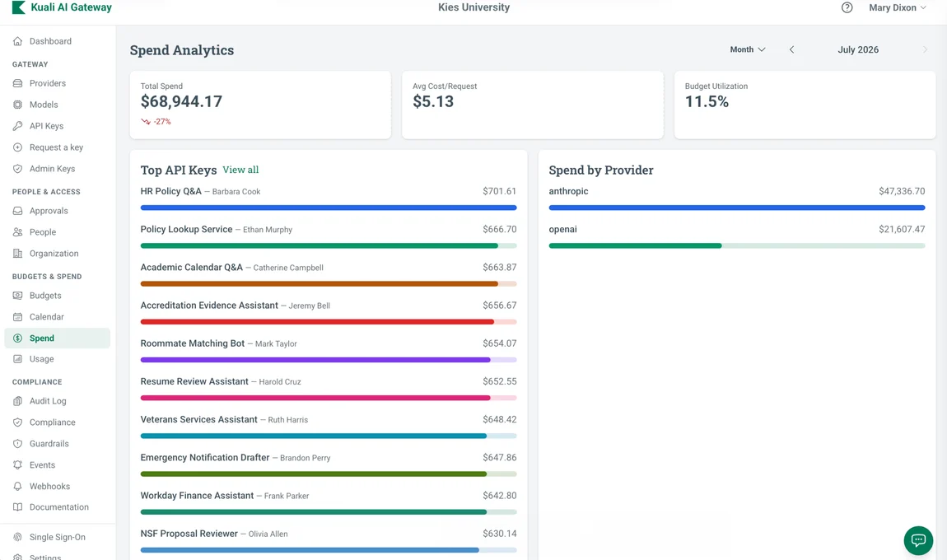Click the Webhooks bell icon
This screenshot has height=560, width=947.
(x=17, y=487)
